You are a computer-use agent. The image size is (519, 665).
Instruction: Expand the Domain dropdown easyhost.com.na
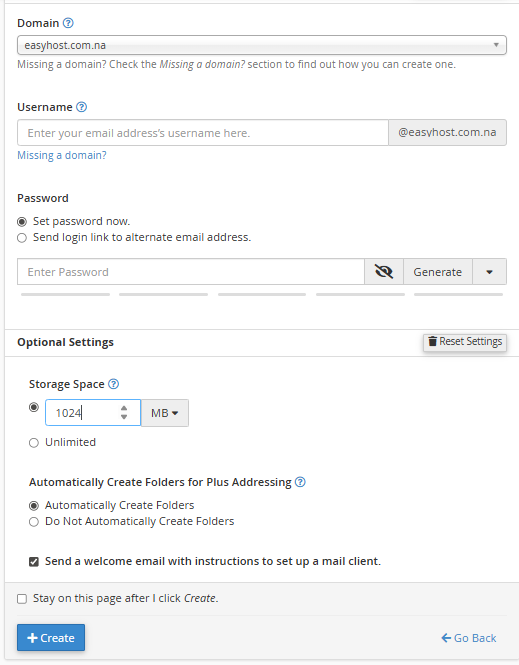click(x=262, y=45)
